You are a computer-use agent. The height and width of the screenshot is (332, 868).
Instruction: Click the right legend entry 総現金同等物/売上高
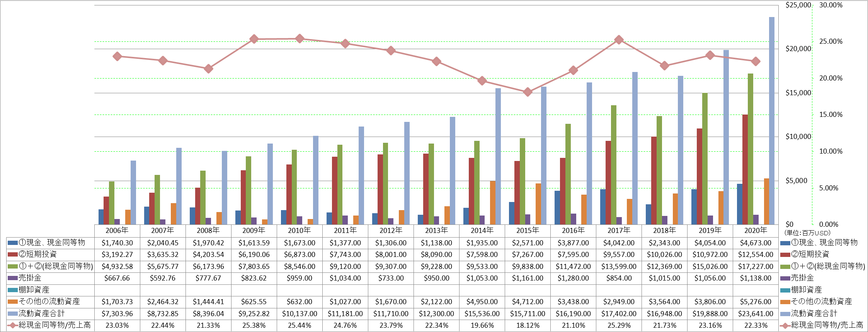822,325
